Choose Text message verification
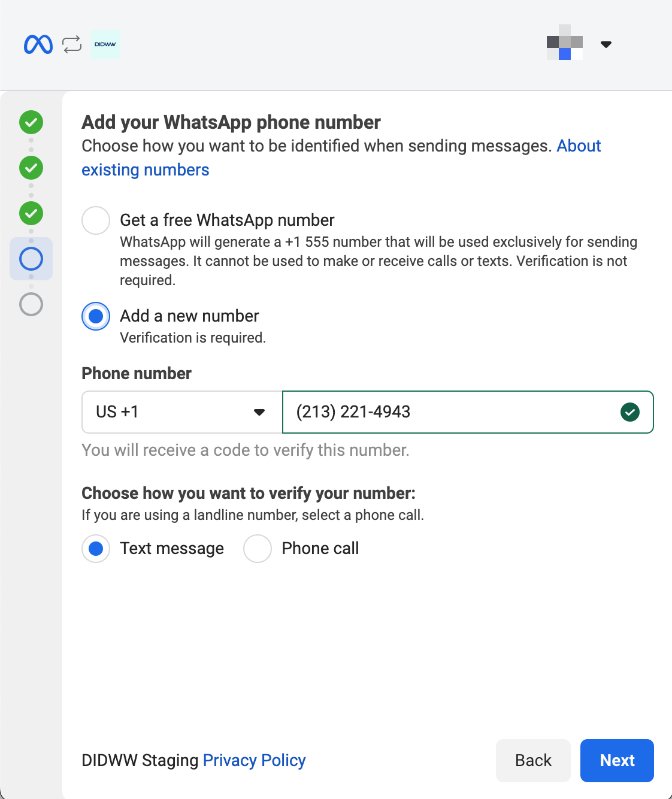Viewport: 672px width, 799px height. coord(96,549)
